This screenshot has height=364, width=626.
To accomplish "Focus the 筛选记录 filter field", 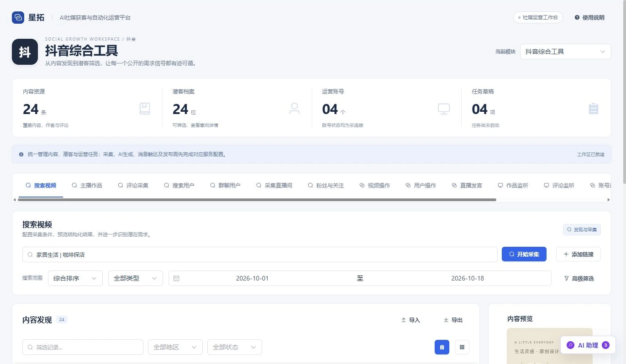I will (83, 347).
